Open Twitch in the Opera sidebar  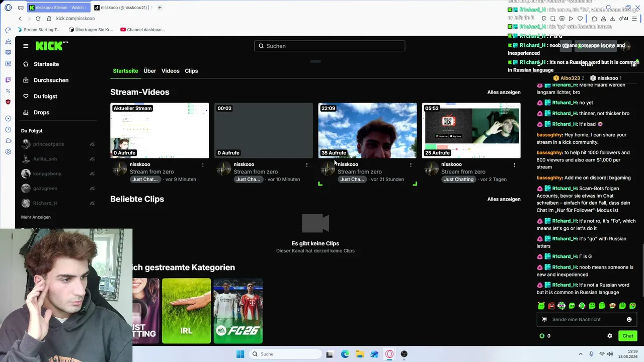tap(8, 80)
